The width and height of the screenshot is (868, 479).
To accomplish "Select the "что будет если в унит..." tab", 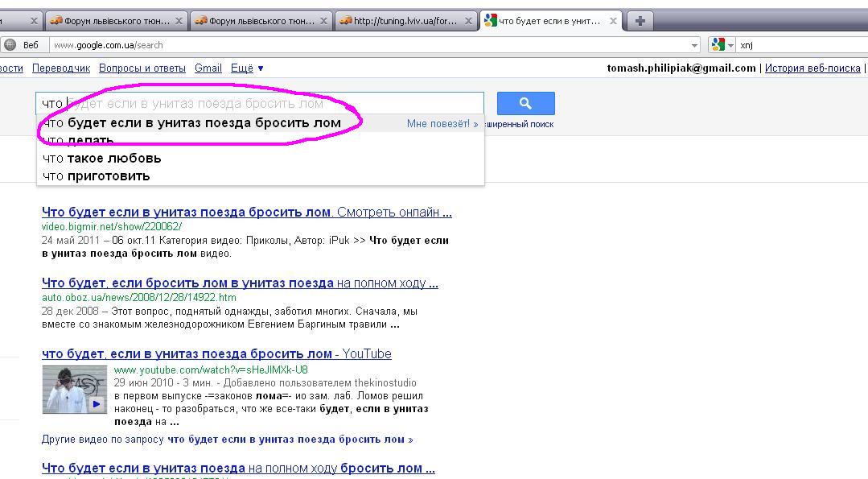I will click(x=551, y=21).
